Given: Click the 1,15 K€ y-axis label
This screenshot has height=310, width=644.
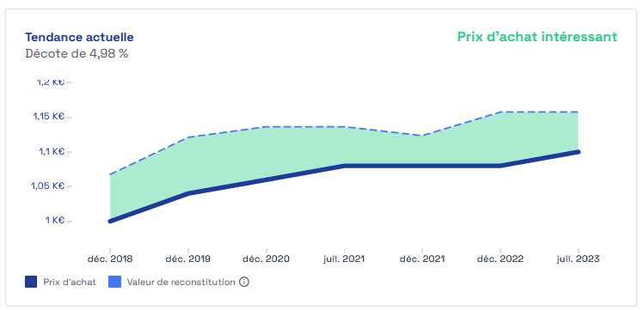Looking at the screenshot, I should click(x=49, y=117).
